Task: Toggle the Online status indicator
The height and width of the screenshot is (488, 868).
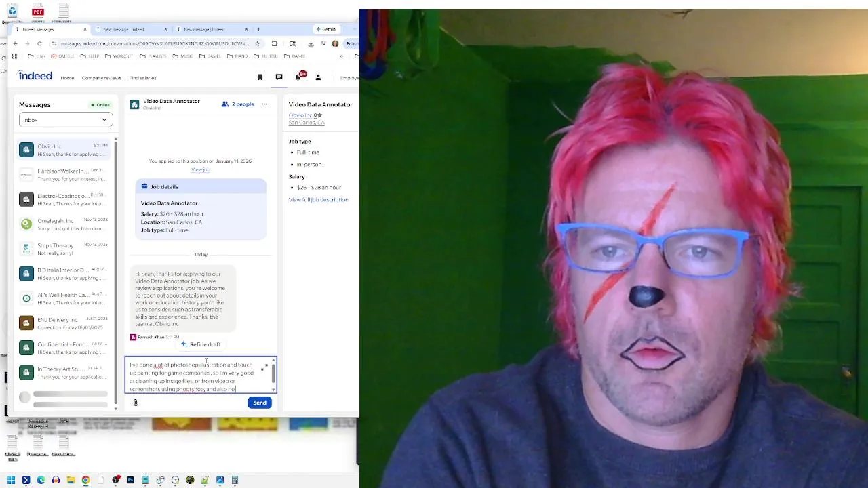Action: [100, 105]
